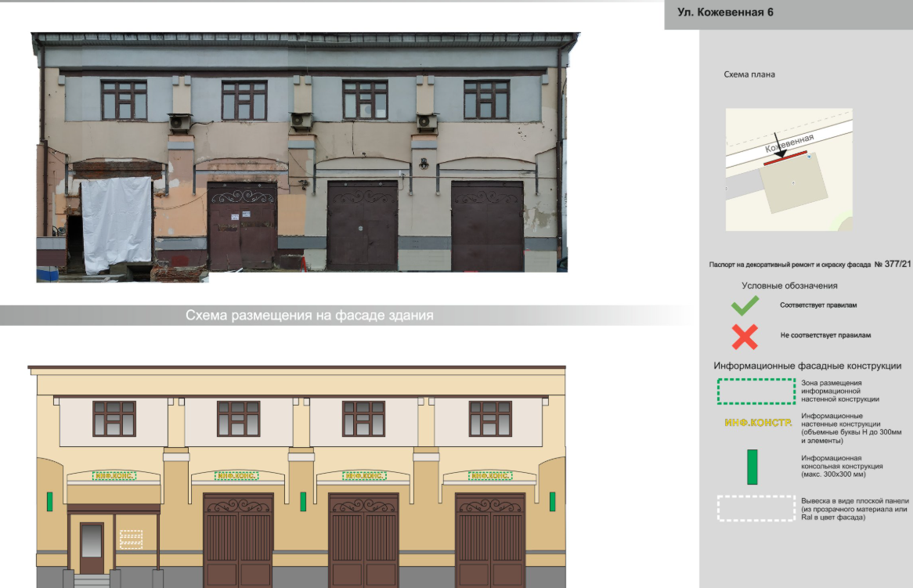Image resolution: width=913 pixels, height=588 pixels.
Task: Pick the green console construction bar in the legend
Action: pyautogui.click(x=752, y=467)
